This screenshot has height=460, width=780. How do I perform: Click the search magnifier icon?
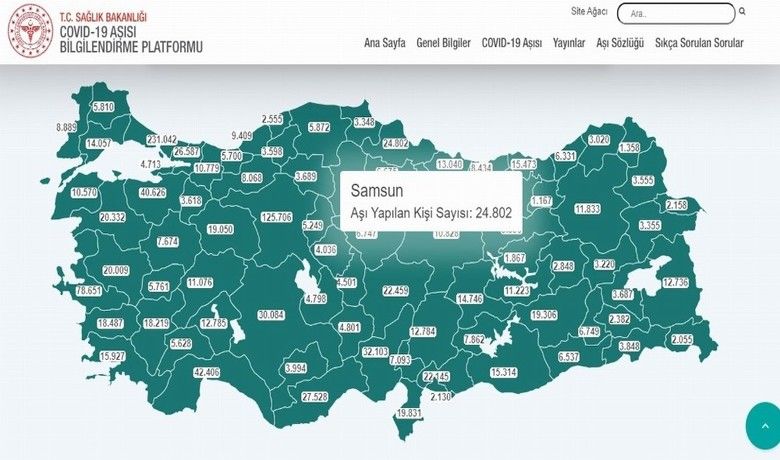click(x=742, y=11)
